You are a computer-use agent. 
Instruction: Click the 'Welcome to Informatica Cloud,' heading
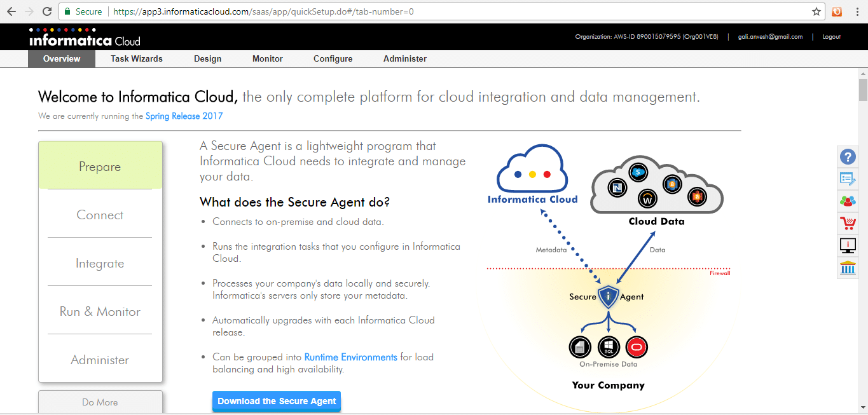138,97
